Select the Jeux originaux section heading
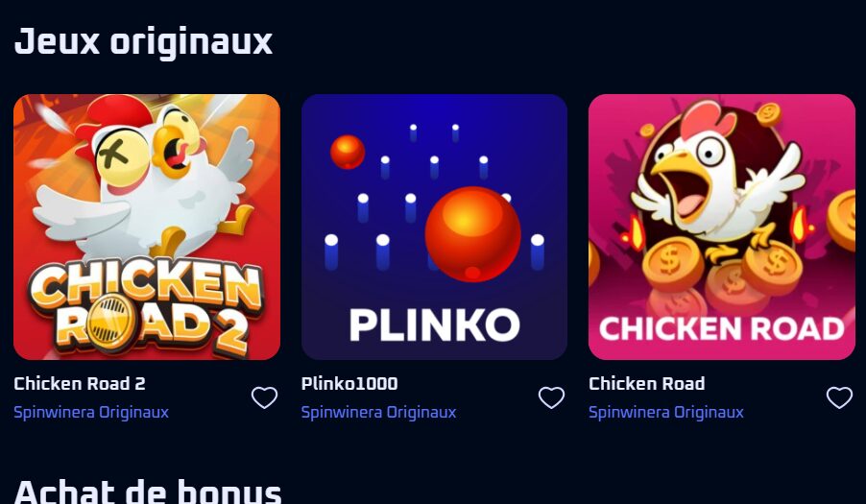 tap(144, 42)
